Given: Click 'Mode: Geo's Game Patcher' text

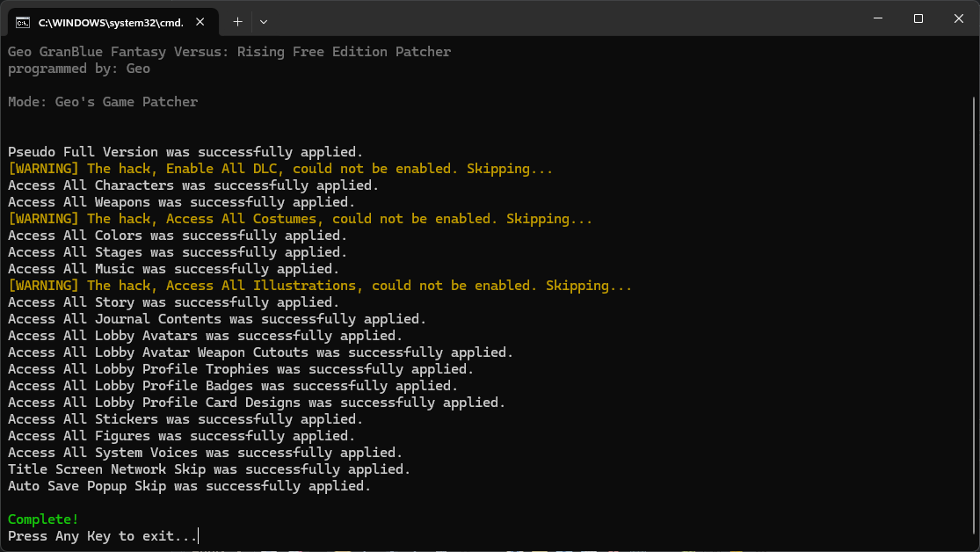Looking at the screenshot, I should pyautogui.click(x=103, y=102).
